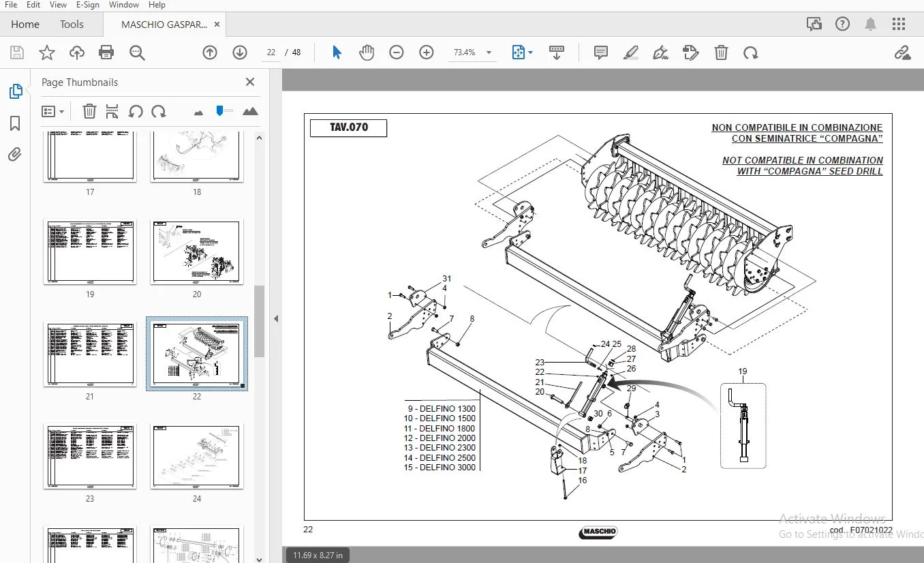
Task: Open the Edit menu
Action: 33,5
